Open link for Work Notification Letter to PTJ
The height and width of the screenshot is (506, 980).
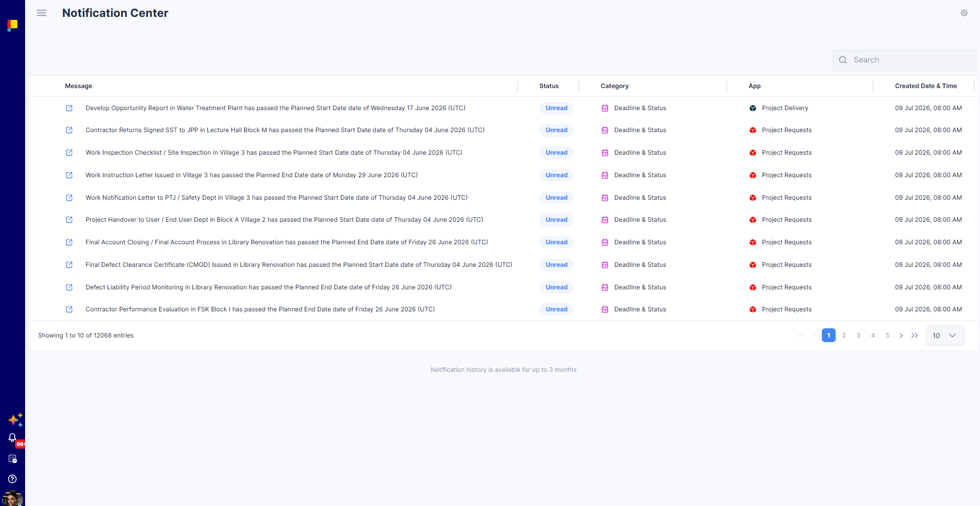pyautogui.click(x=69, y=198)
